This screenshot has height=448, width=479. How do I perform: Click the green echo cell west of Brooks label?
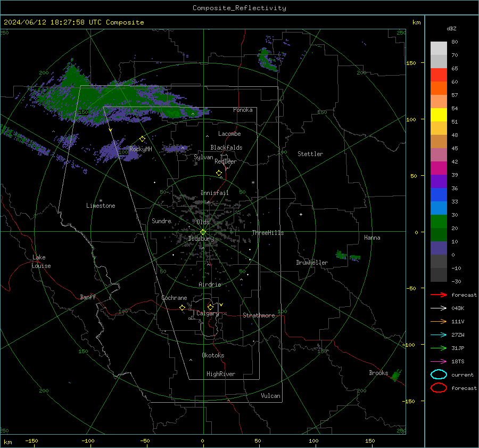point(396,375)
